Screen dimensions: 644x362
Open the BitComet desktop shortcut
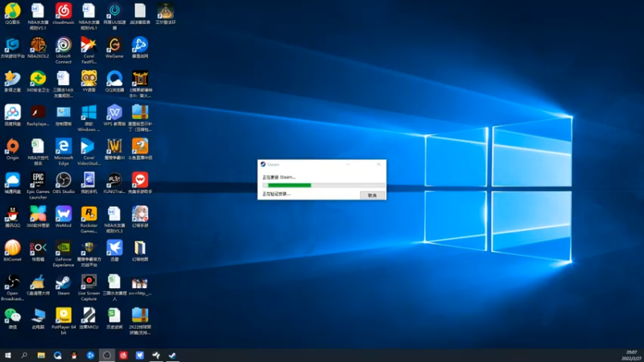click(x=13, y=251)
